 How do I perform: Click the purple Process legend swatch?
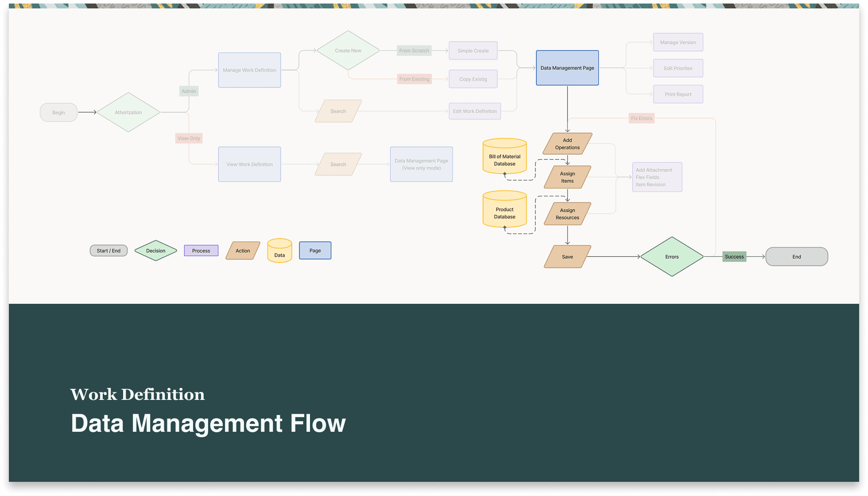(201, 251)
